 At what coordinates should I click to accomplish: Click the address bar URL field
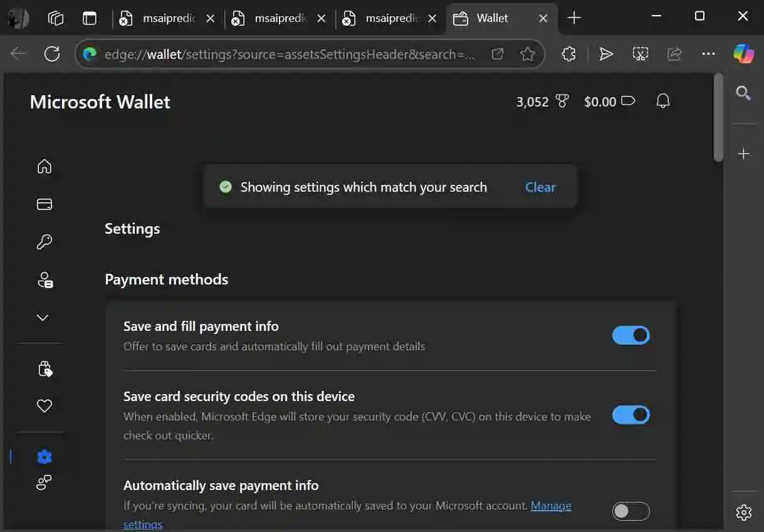(x=288, y=55)
